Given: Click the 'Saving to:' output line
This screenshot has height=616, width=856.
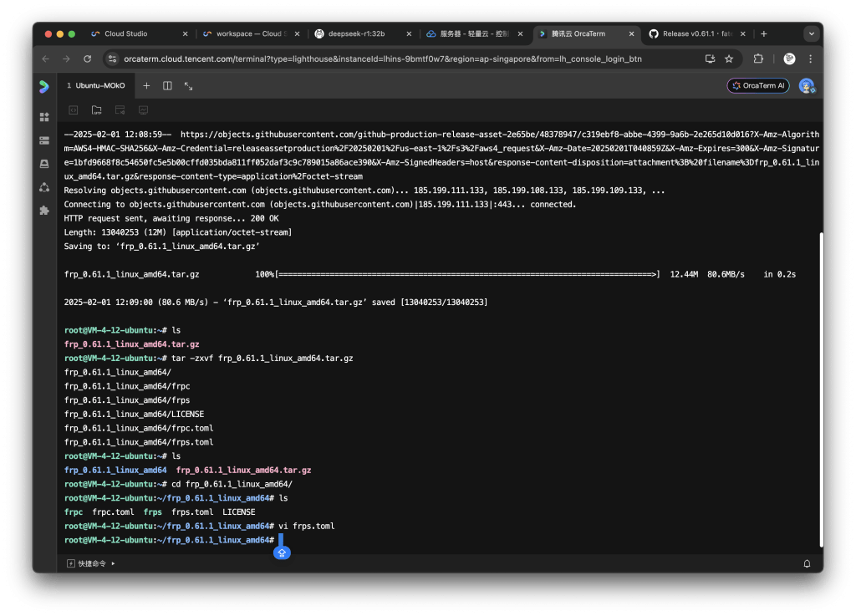Looking at the screenshot, I should 161,247.
